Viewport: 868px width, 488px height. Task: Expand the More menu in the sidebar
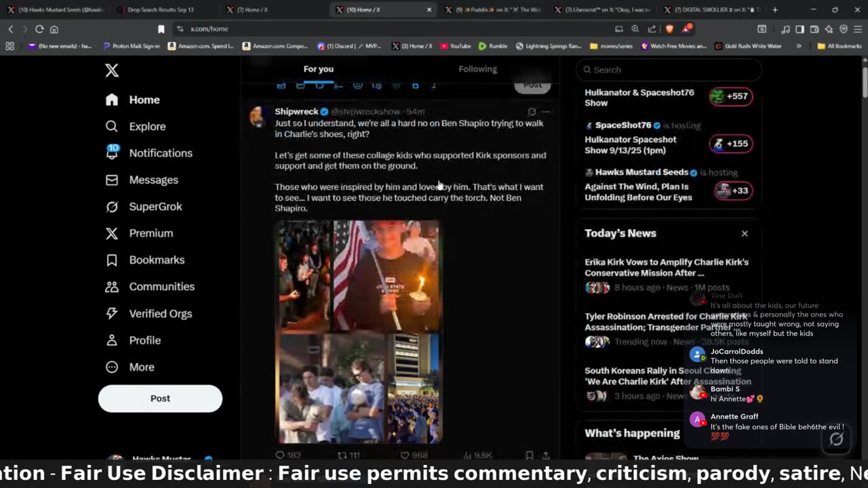tap(130, 367)
